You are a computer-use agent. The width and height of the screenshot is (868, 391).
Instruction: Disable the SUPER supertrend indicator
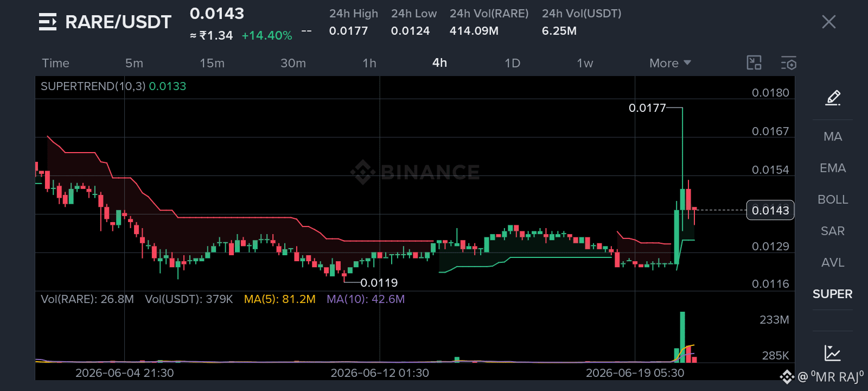[x=833, y=294]
